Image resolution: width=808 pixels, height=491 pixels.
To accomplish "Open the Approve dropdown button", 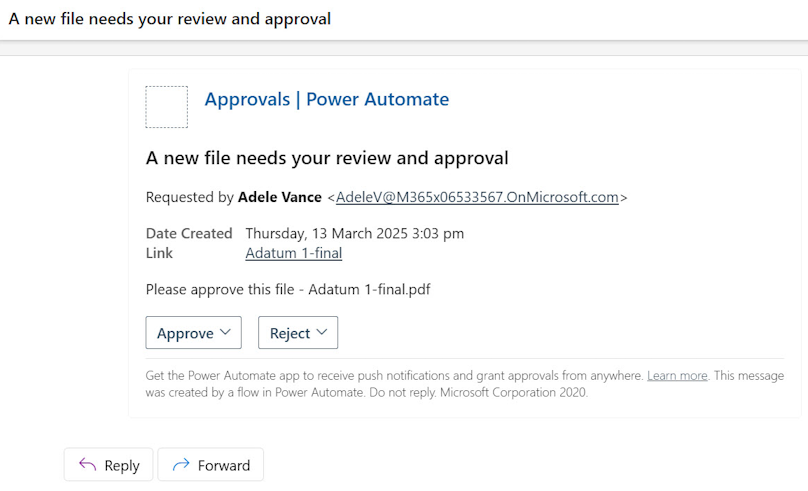I will (x=193, y=333).
